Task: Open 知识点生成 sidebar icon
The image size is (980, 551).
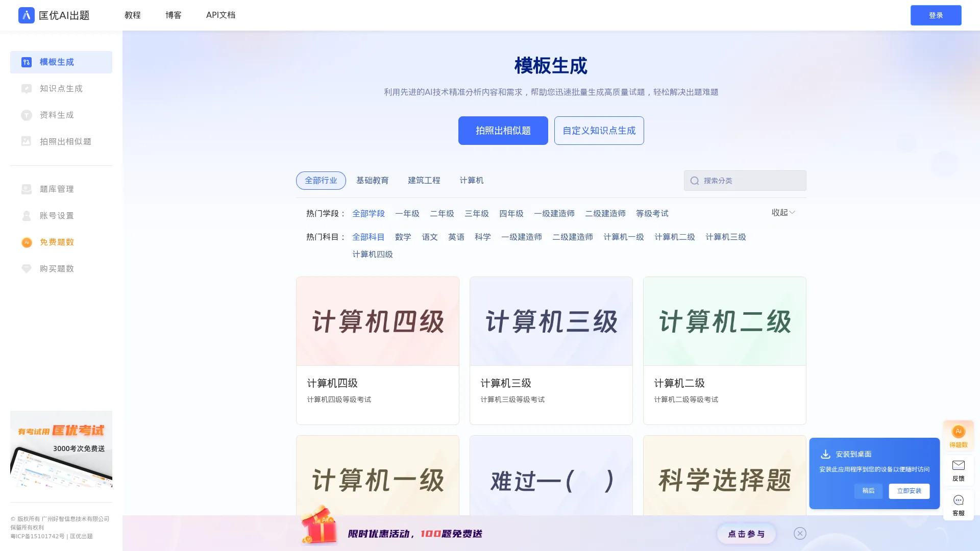Action: click(27, 89)
